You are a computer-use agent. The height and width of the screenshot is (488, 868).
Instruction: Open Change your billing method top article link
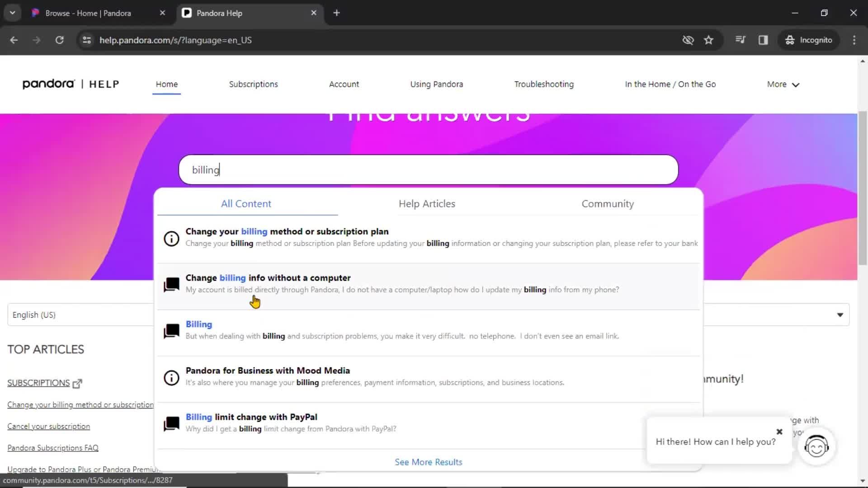pyautogui.click(x=80, y=405)
